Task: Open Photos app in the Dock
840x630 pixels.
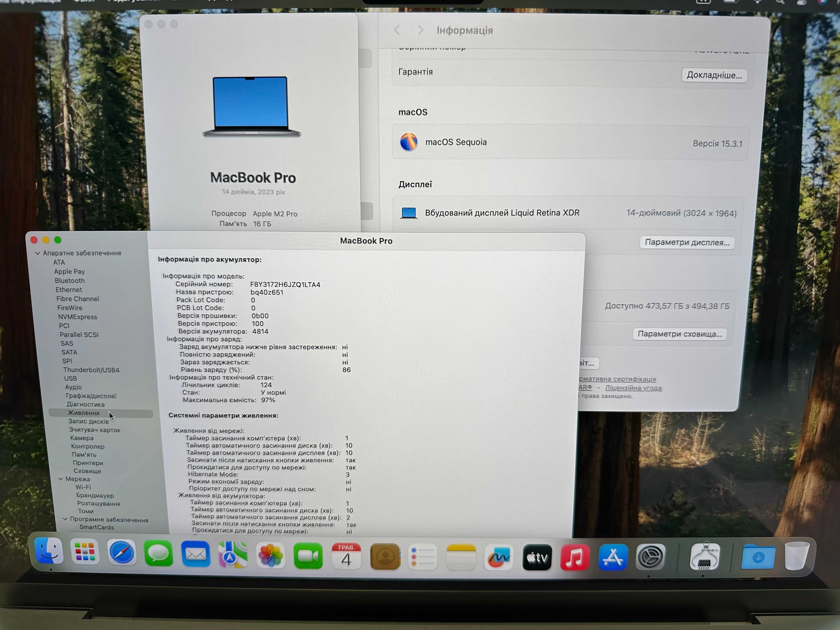Action: [270, 556]
